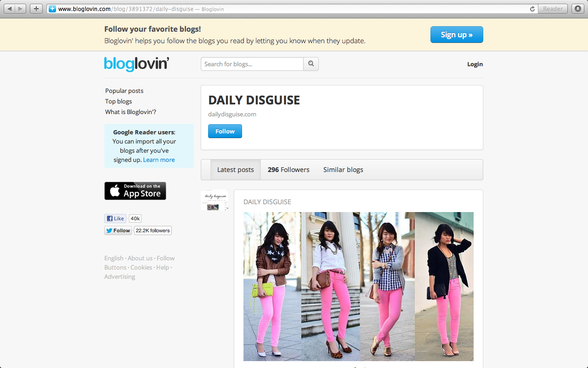Select the Latest posts tab
Screen dimensions: 588x368
pyautogui.click(x=236, y=170)
